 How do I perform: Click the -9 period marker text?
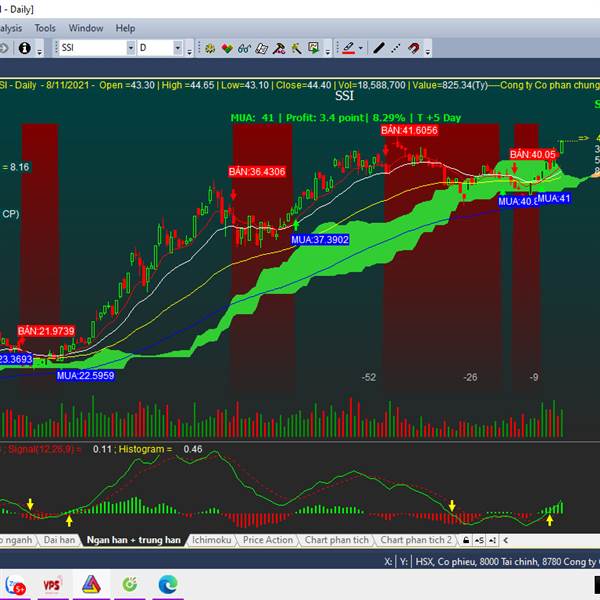[x=534, y=377]
